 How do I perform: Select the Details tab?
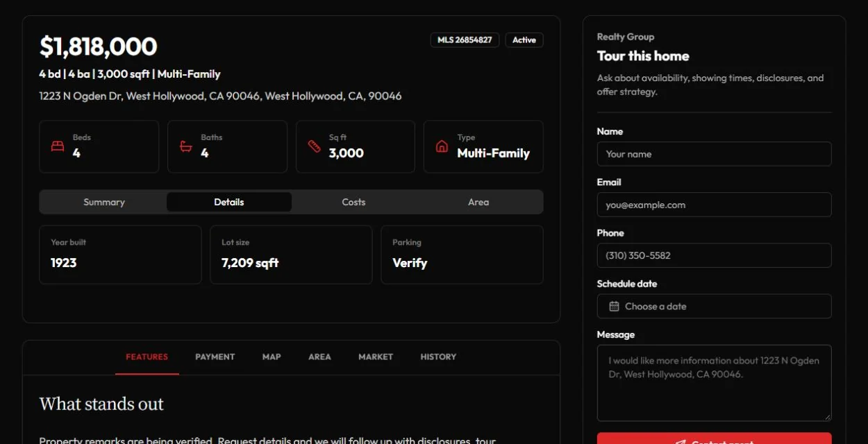pyautogui.click(x=229, y=202)
